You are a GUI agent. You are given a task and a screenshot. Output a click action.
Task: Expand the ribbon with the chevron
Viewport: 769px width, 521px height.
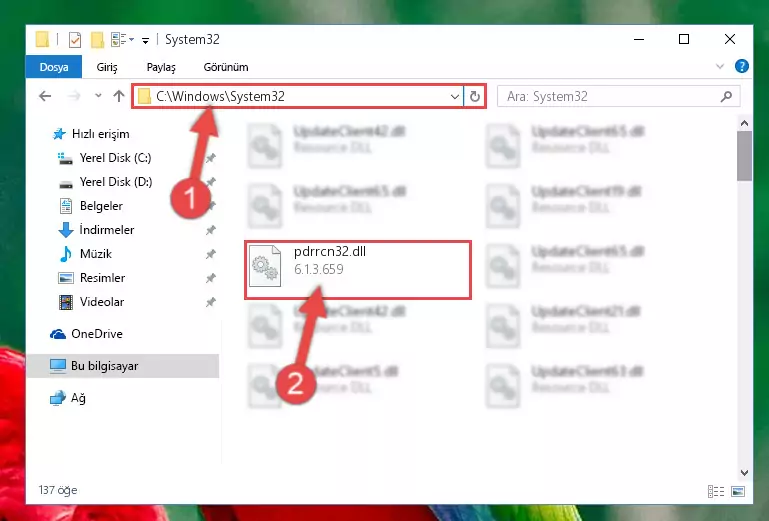[x=719, y=66]
